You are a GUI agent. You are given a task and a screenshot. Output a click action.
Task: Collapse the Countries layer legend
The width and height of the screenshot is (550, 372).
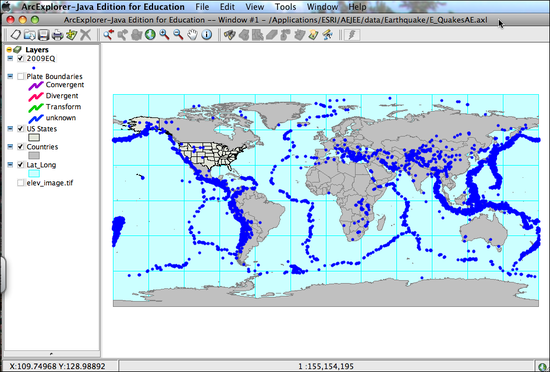[x=10, y=147]
